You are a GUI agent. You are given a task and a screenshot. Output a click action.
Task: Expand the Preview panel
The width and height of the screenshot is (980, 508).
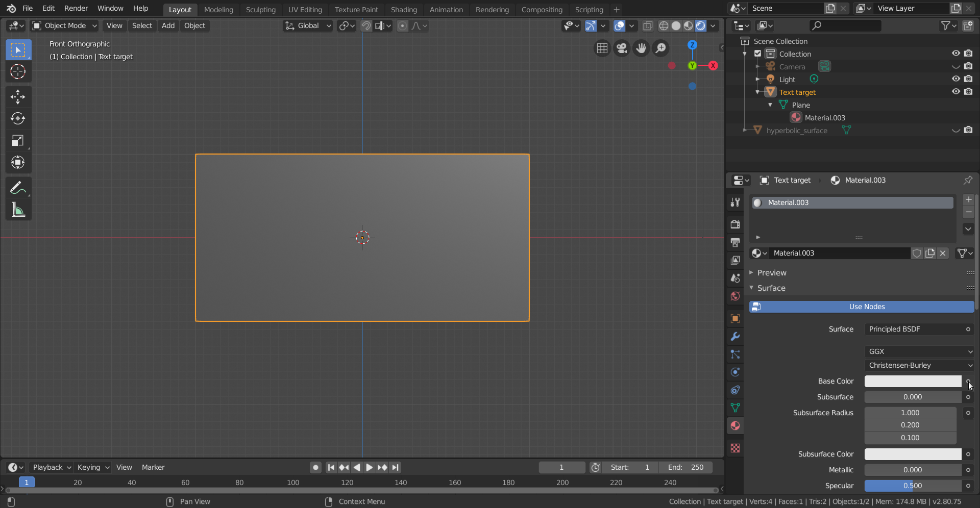tap(771, 273)
